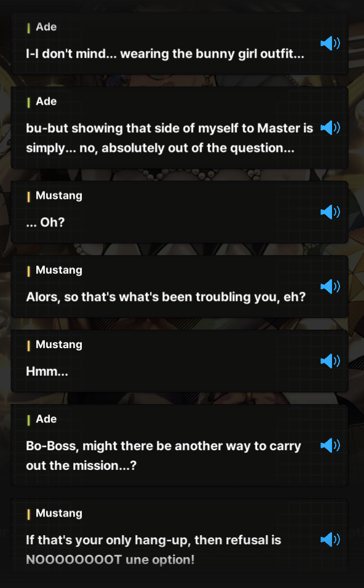The width and height of the screenshot is (364, 588).
Task: Click Mustang's name above "If that's your only"
Action: coord(59,514)
